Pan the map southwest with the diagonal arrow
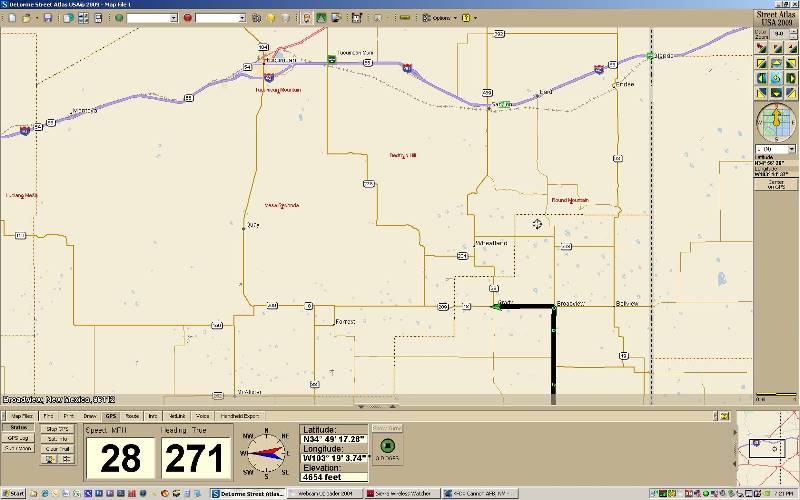800x500 pixels. click(761, 93)
